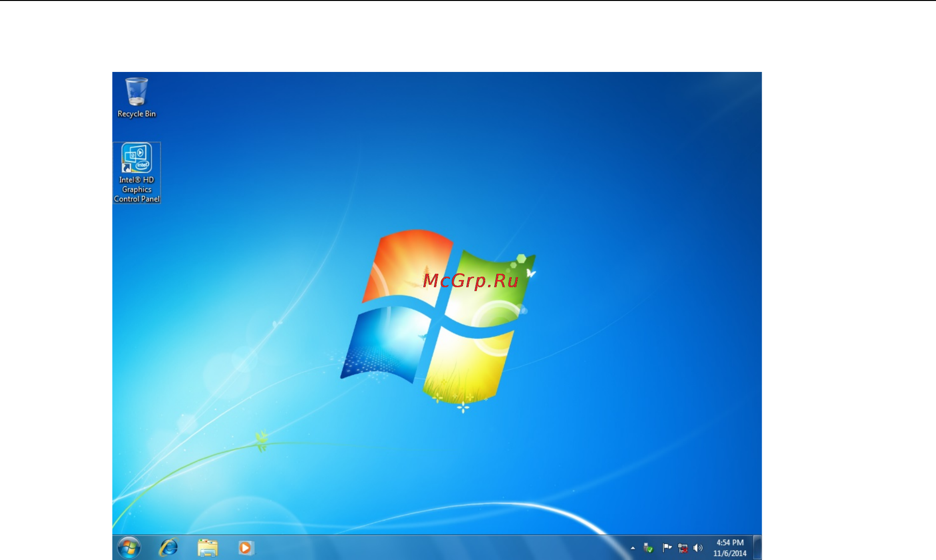
Task: Launch Internet Explorer from the taskbar
Action: pyautogui.click(x=169, y=548)
